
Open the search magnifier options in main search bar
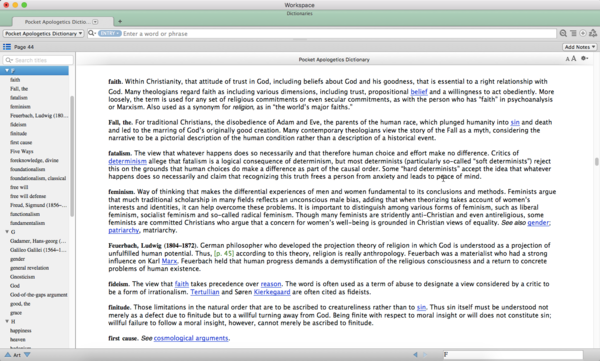(x=92, y=33)
